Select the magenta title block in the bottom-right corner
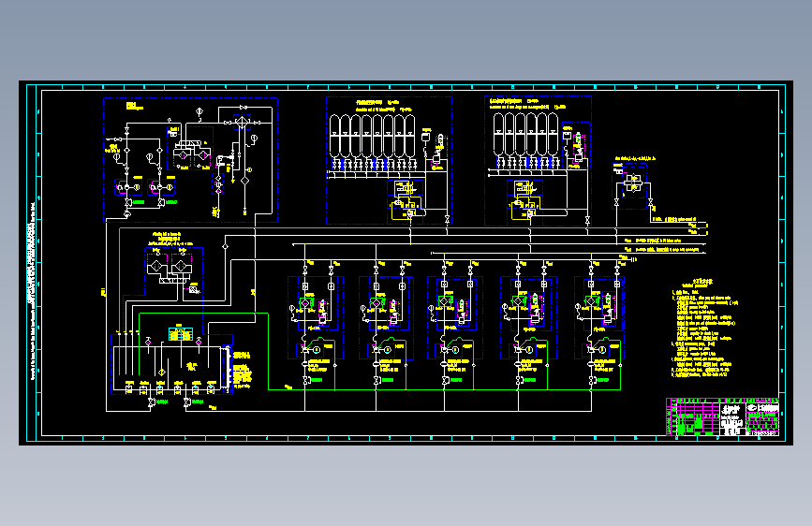The height and width of the screenshot is (526, 812). (722, 416)
